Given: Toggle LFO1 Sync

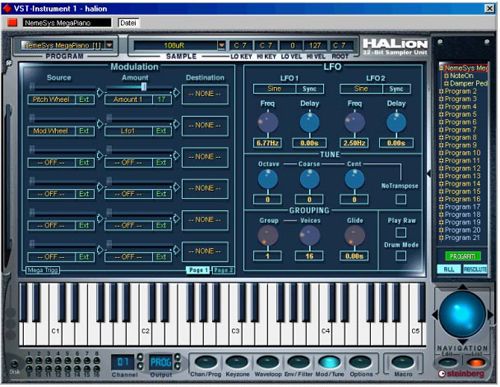Looking at the screenshot, I should (x=309, y=89).
